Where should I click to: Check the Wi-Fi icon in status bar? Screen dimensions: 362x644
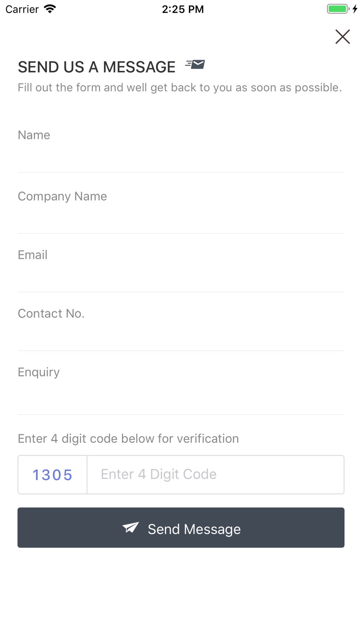[x=50, y=9]
